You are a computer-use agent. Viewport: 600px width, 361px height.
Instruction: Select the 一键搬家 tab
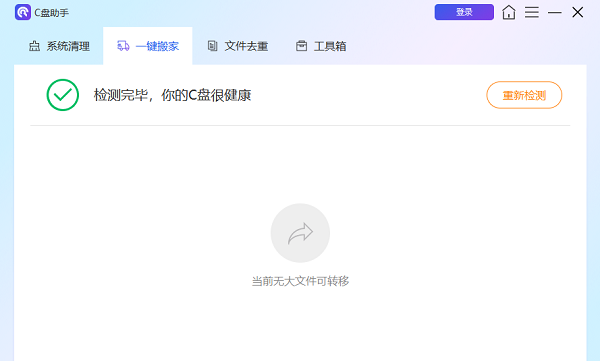click(148, 46)
